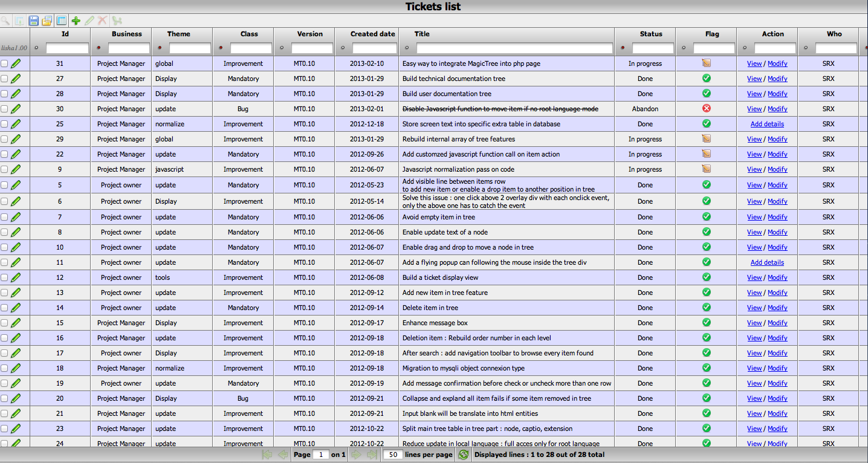Image resolution: width=868 pixels, height=463 pixels.
Task: Add a new ticket with the green plus icon
Action: [76, 20]
